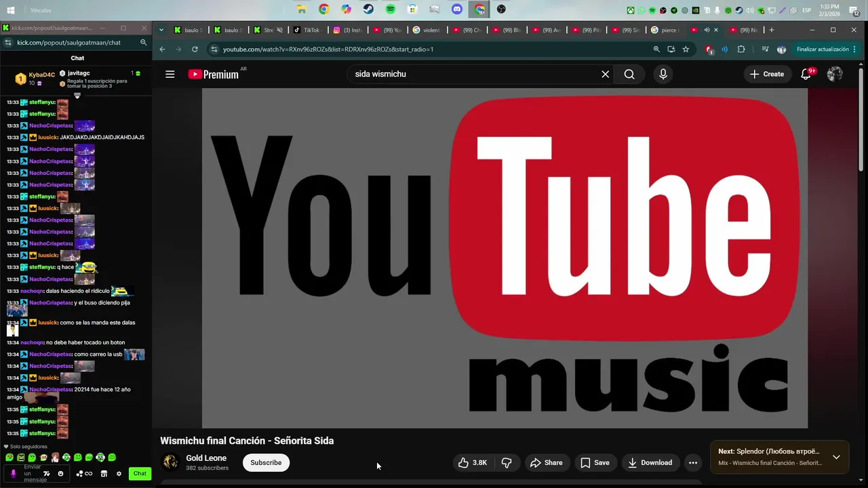Open Spotify from the Windows taskbar
The image size is (868, 488).
[x=391, y=9]
